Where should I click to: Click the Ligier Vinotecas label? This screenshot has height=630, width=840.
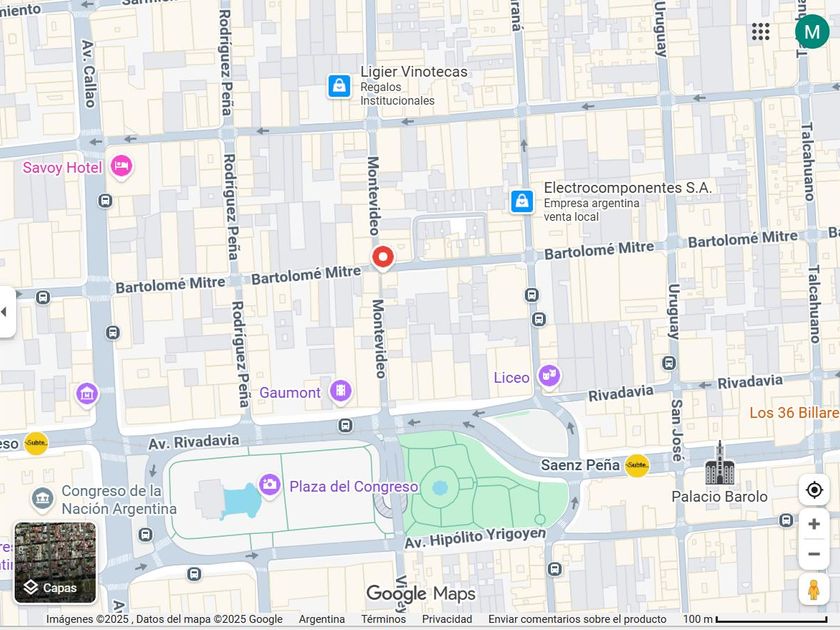(414, 72)
